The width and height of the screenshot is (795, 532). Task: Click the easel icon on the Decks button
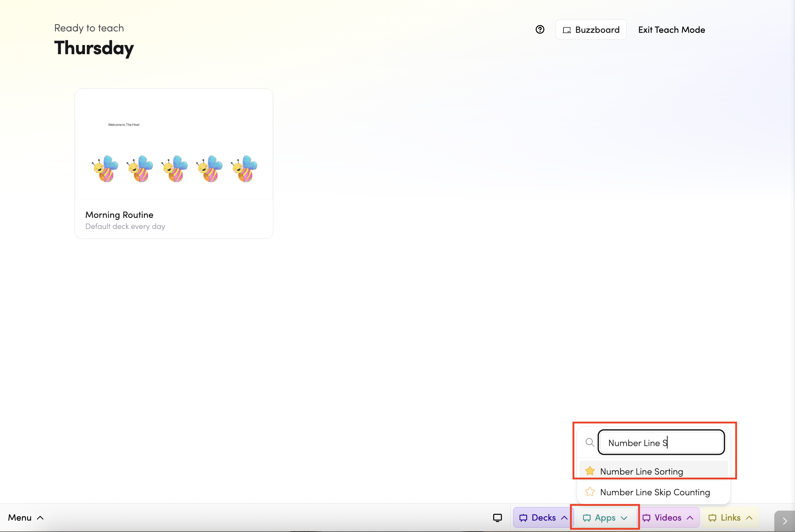(523, 518)
